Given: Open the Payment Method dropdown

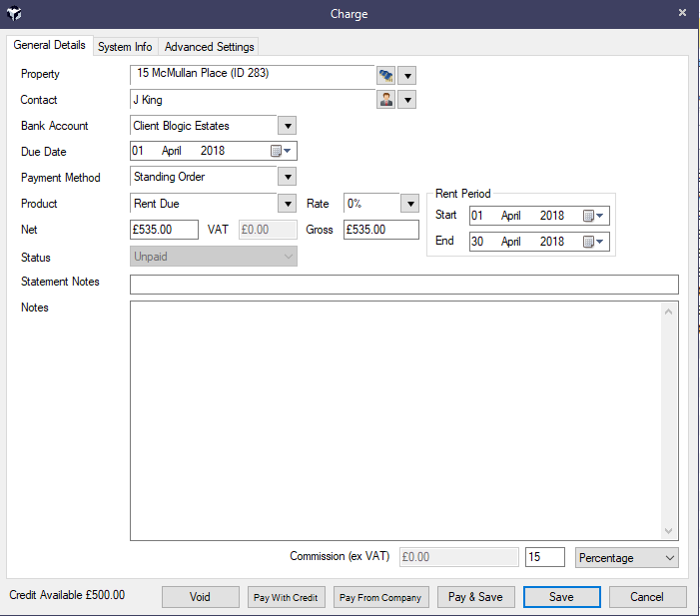Looking at the screenshot, I should pyautogui.click(x=287, y=178).
